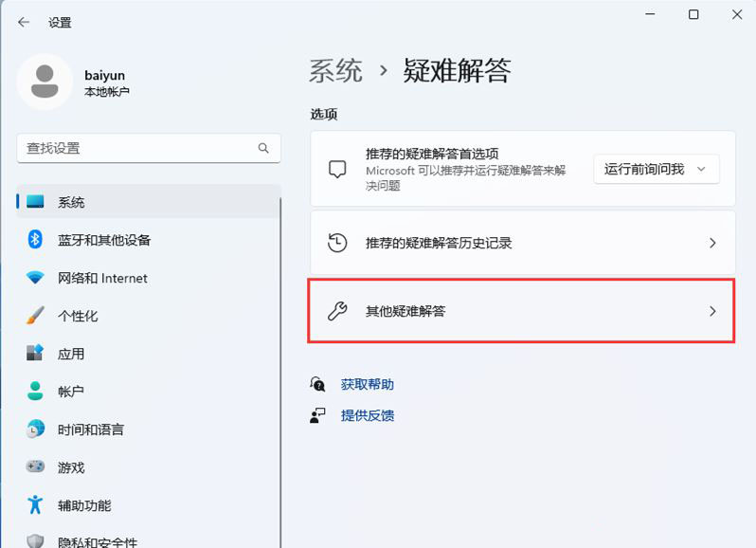756x548 pixels.
Task: Click the accessibility figure icon
Action: coord(35,505)
